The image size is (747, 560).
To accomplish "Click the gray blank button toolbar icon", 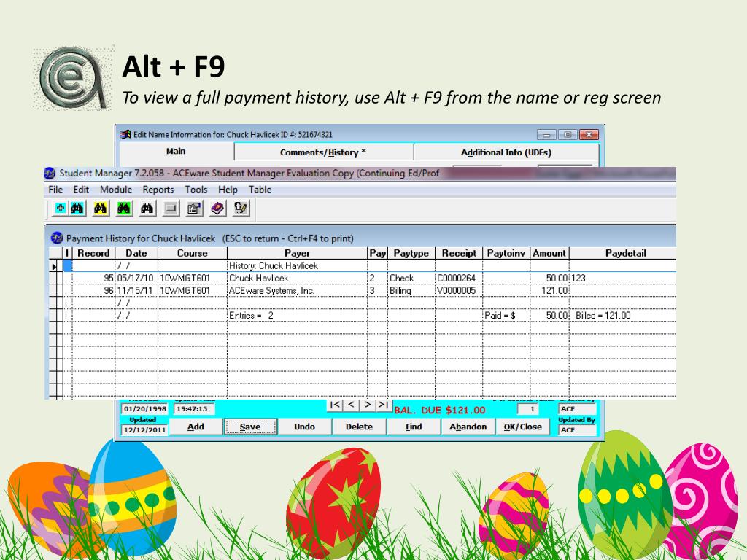I will [x=171, y=209].
